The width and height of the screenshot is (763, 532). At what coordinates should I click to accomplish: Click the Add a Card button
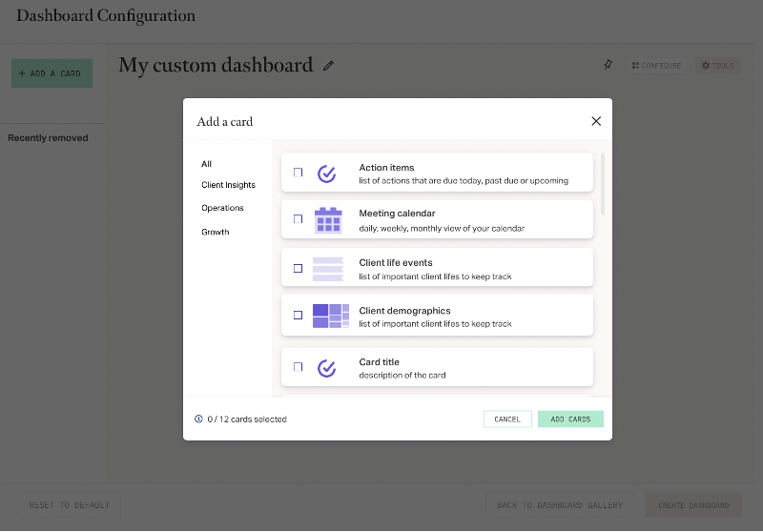click(52, 73)
